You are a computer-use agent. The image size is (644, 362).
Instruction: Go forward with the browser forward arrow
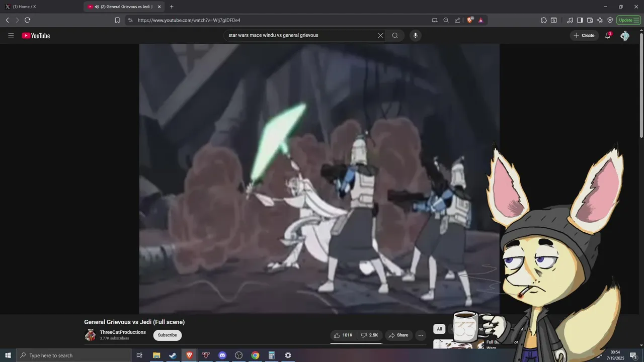pyautogui.click(x=17, y=20)
